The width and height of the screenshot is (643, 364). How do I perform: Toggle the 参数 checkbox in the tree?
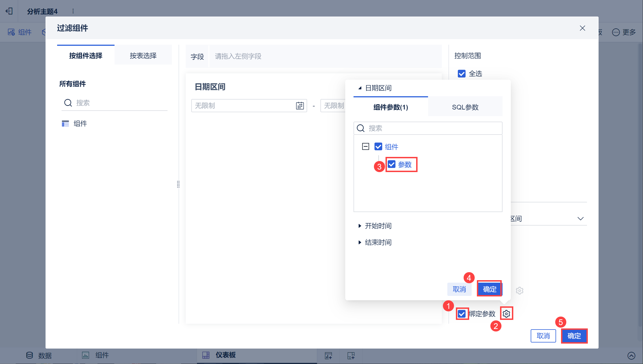coord(392,164)
